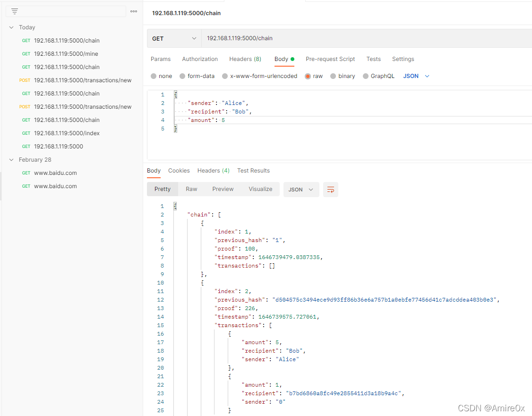Image resolution: width=532 pixels, height=416 pixels.
Task: Click the request title '192.168.1.119:5000/chain' heading
Action: tap(186, 13)
